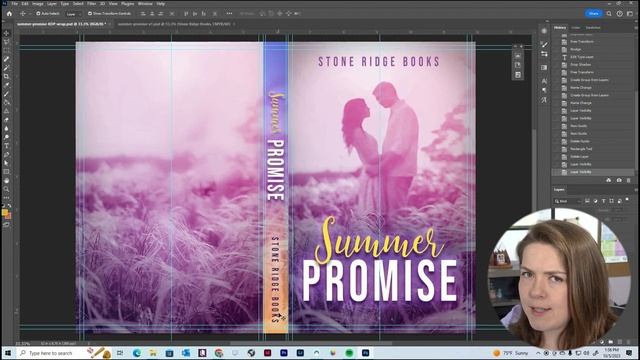Viewport: 640px width, 360px height.
Task: Select the Crop tool
Action: click(x=6, y=76)
